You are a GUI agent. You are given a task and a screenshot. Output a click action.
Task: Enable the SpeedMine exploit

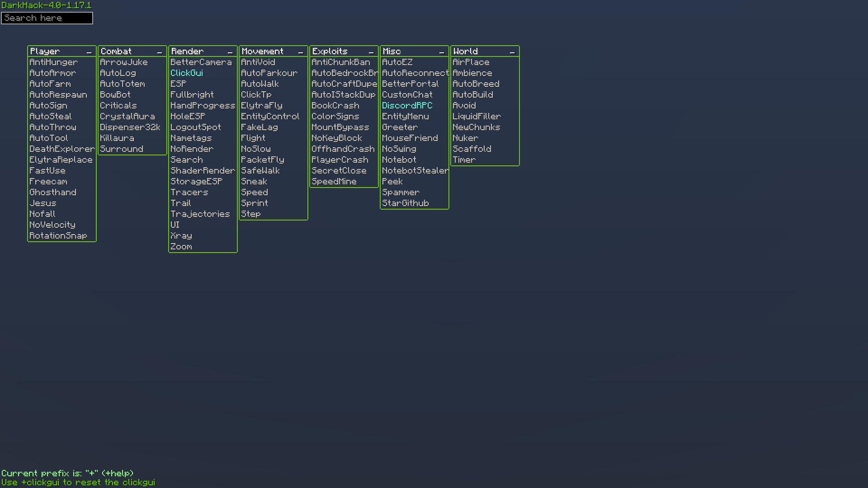click(x=334, y=182)
